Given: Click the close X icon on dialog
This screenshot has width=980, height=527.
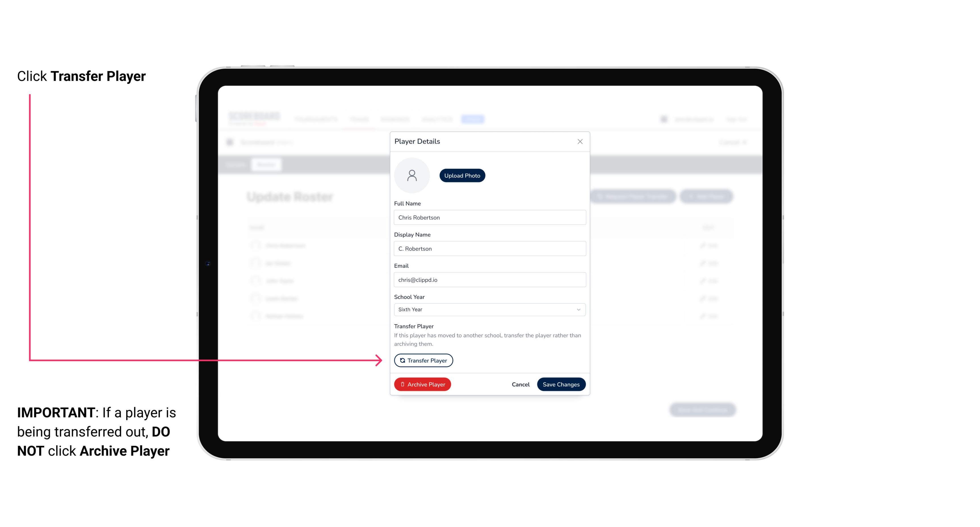Looking at the screenshot, I should [580, 142].
